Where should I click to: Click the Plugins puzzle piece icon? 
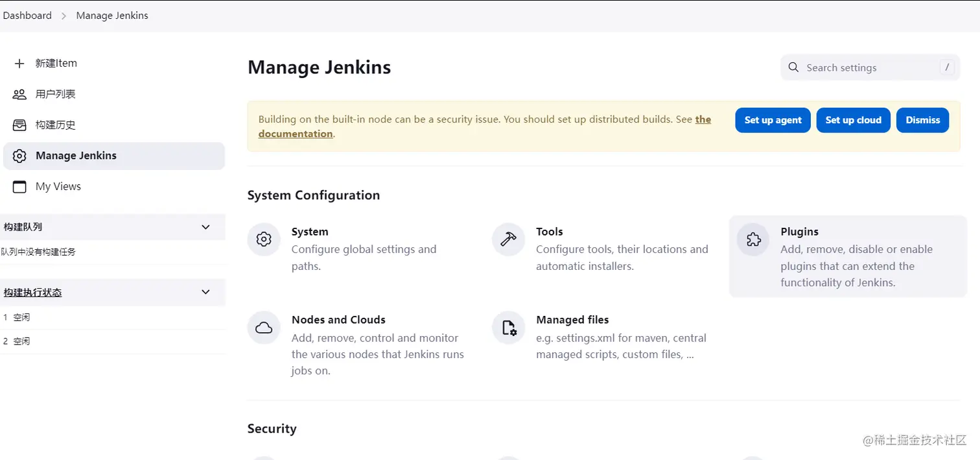[753, 239]
